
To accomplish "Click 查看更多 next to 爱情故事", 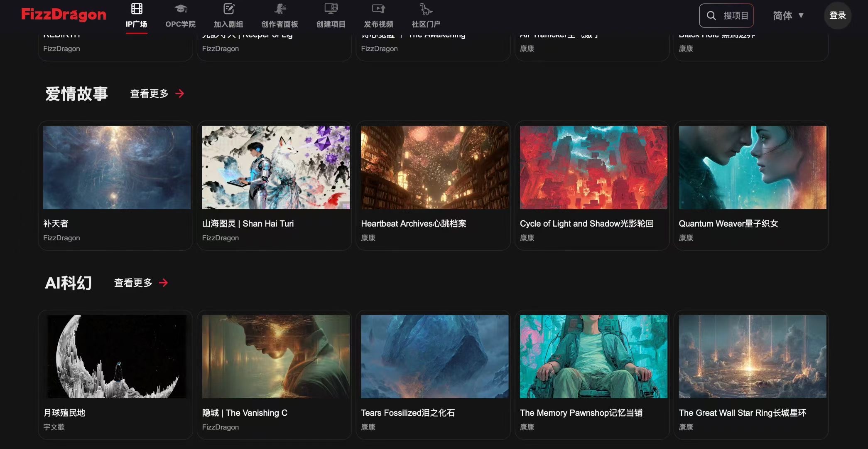I will [x=150, y=94].
